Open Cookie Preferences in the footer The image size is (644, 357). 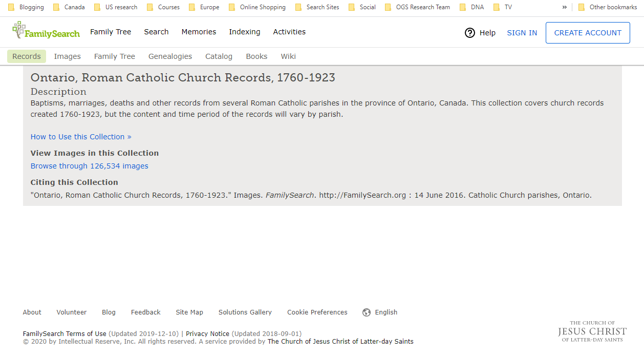[317, 312]
